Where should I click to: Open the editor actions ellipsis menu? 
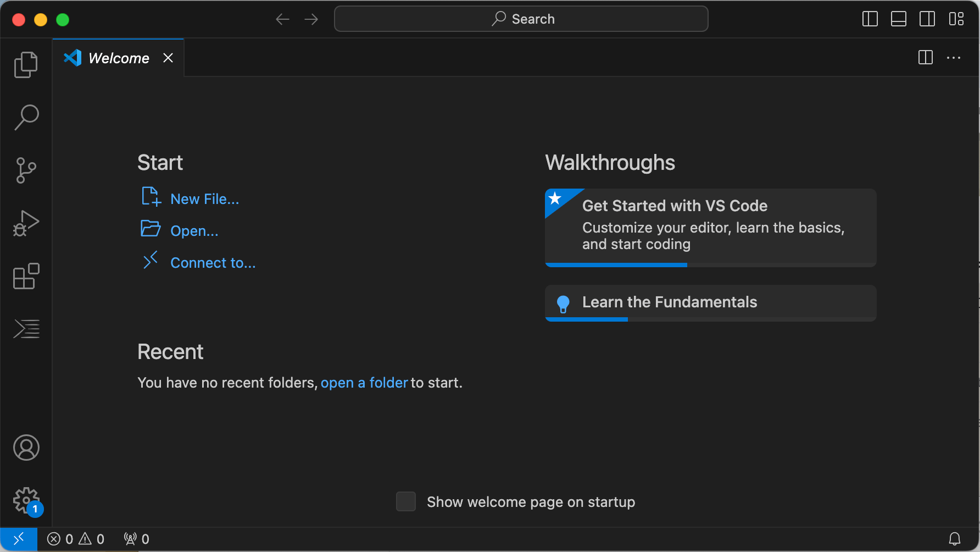tap(954, 58)
